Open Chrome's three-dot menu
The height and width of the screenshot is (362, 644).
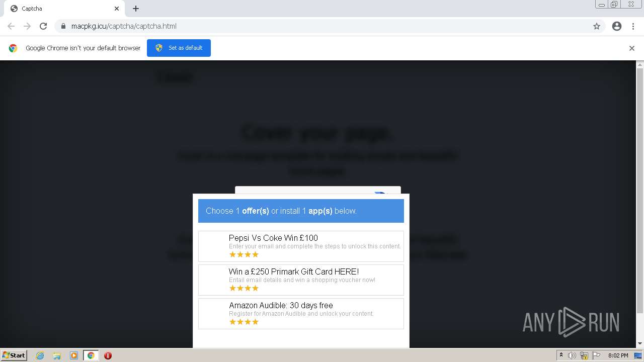pos(633,26)
